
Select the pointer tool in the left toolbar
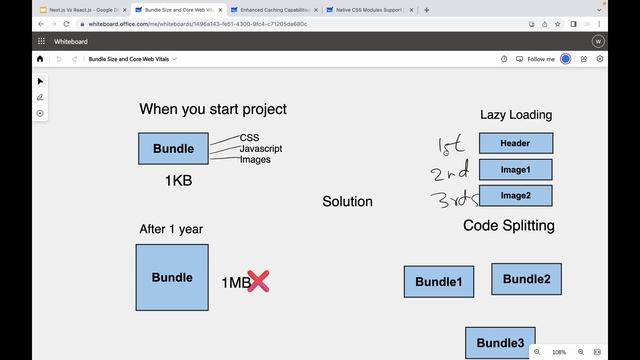click(40, 82)
